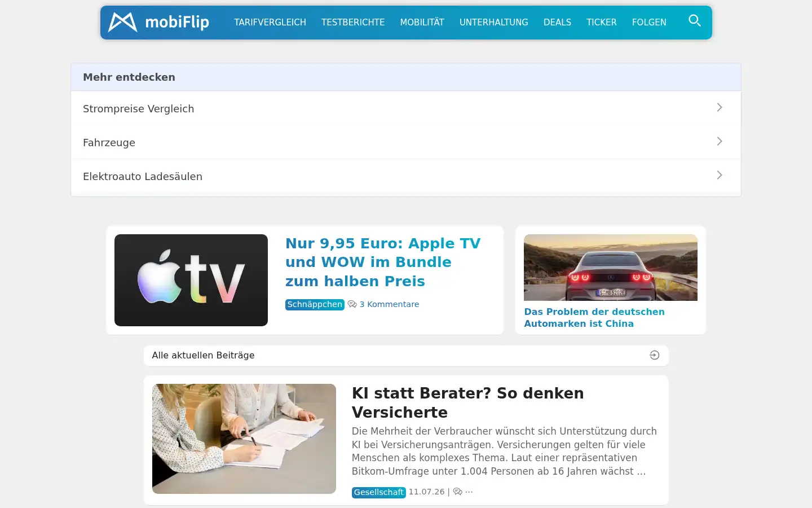Open the search magnifier icon
This screenshot has height=508, width=812.
(x=694, y=21)
